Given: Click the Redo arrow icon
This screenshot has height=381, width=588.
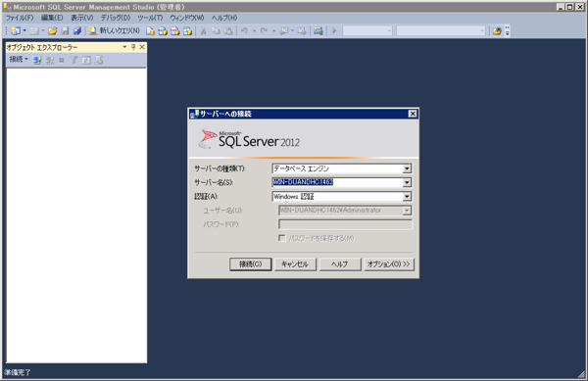Looking at the screenshot, I should 264,31.
